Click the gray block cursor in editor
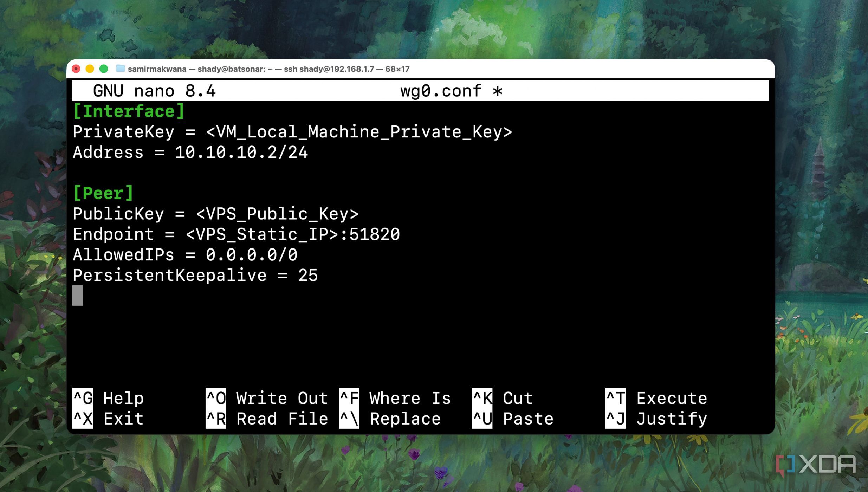The image size is (868, 492). (77, 296)
